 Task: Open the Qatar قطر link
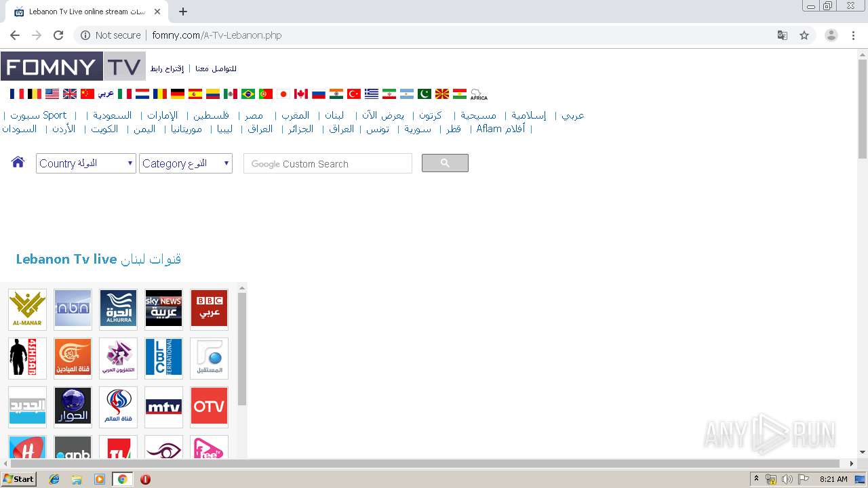453,129
